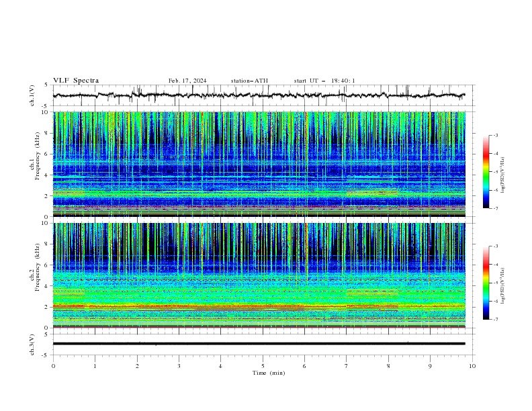Click the 'VLF Spectra' title text
Screen dimensions: 532x411
pos(76,81)
